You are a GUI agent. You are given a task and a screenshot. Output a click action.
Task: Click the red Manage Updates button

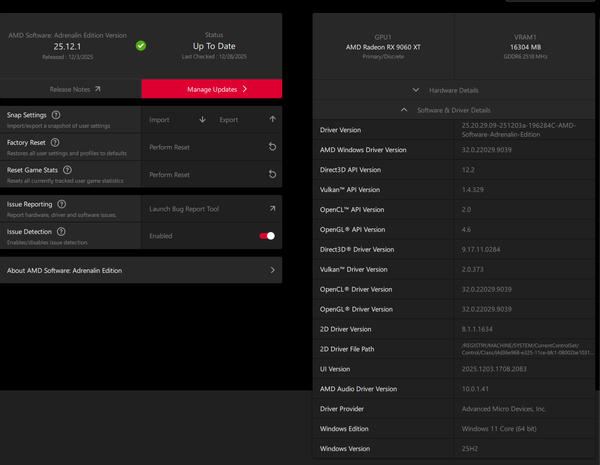click(211, 89)
